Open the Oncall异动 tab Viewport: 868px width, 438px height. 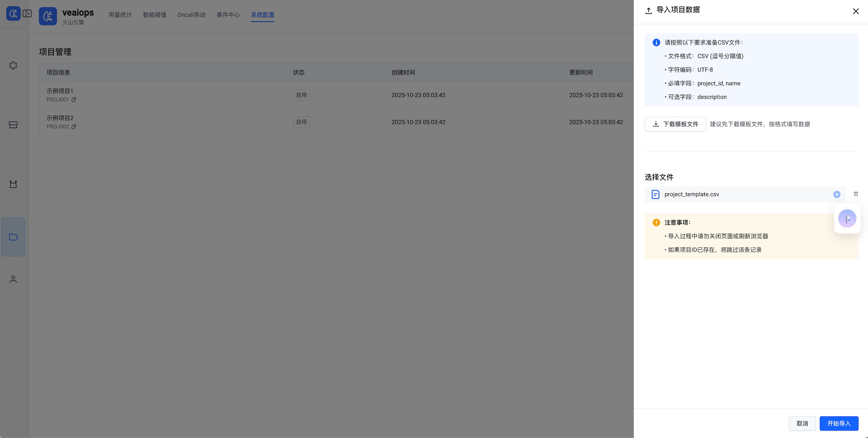tap(191, 15)
